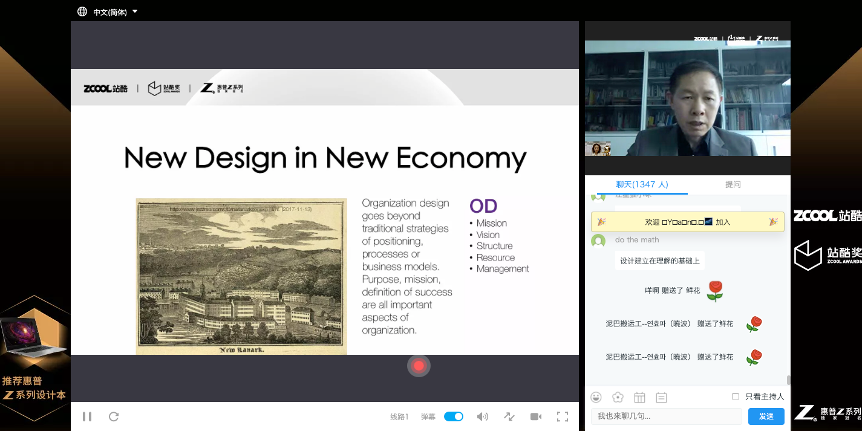Viewport: 862px width, 431px height.
Task: Open the emoji picker in chat
Action: (596, 397)
